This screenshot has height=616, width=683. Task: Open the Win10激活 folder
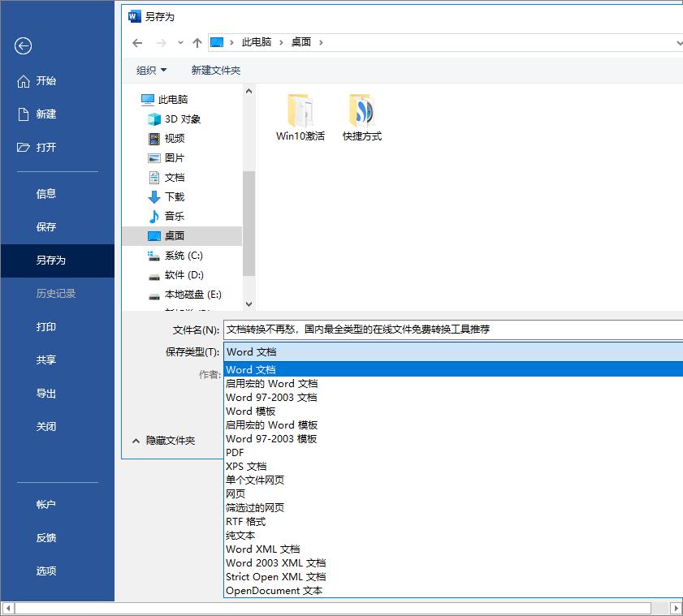pos(300,111)
